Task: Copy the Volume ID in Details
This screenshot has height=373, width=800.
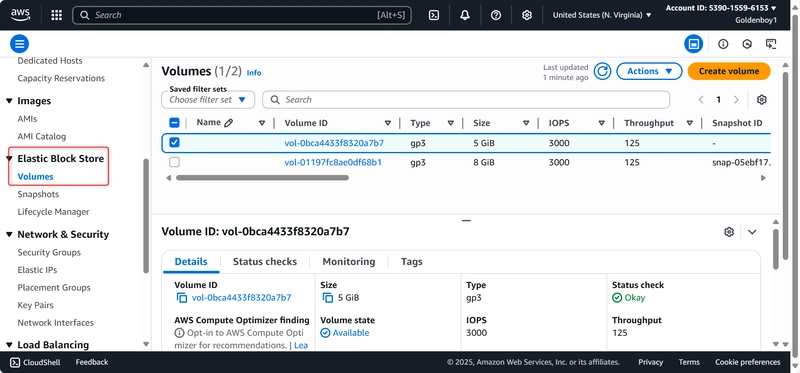Action: pyautogui.click(x=182, y=298)
